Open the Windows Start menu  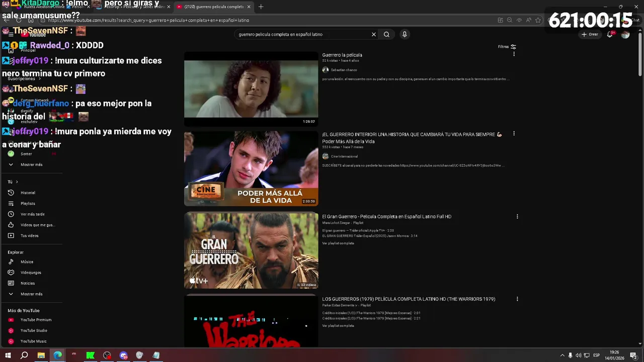click(x=8, y=355)
